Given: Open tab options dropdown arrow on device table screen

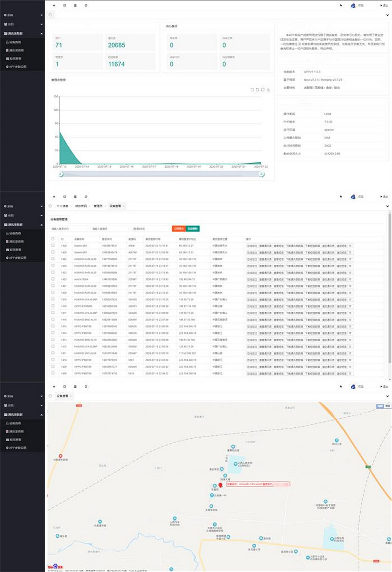Looking at the screenshot, I should pyautogui.click(x=387, y=206).
